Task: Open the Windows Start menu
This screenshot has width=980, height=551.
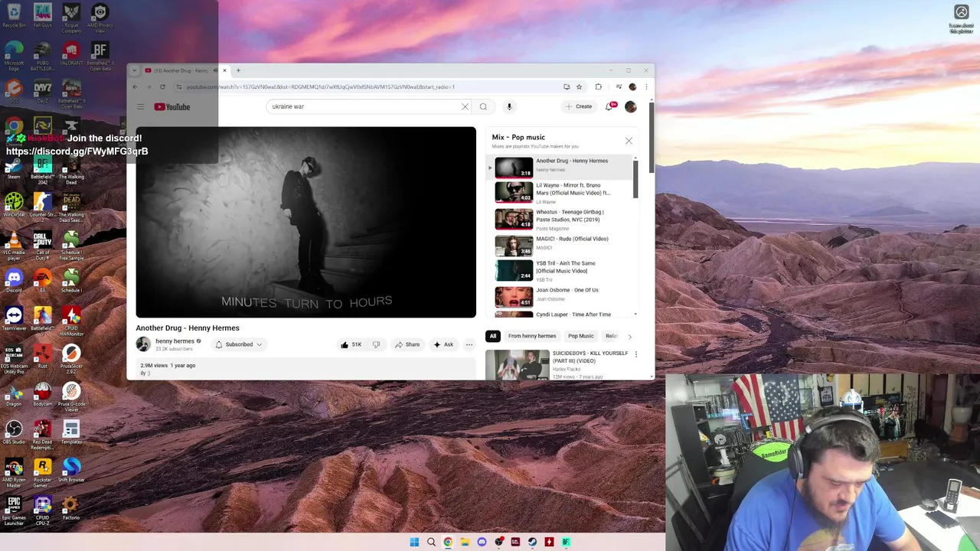Action: tap(414, 542)
